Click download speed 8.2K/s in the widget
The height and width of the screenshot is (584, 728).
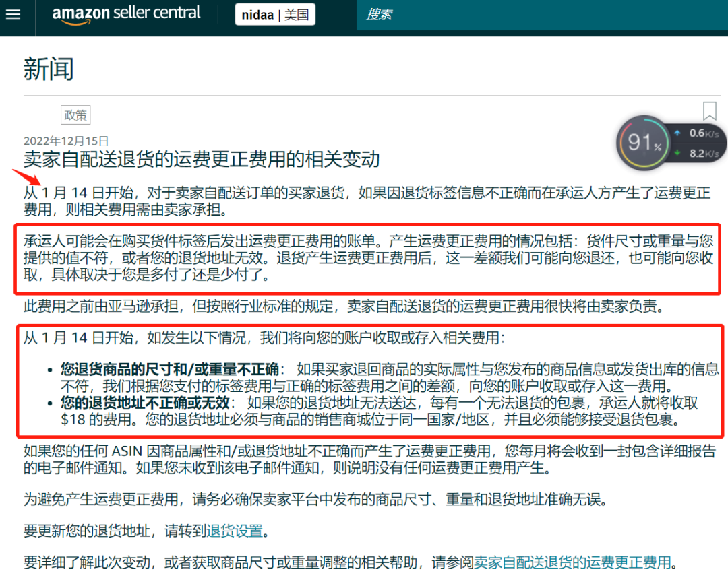coord(703,153)
